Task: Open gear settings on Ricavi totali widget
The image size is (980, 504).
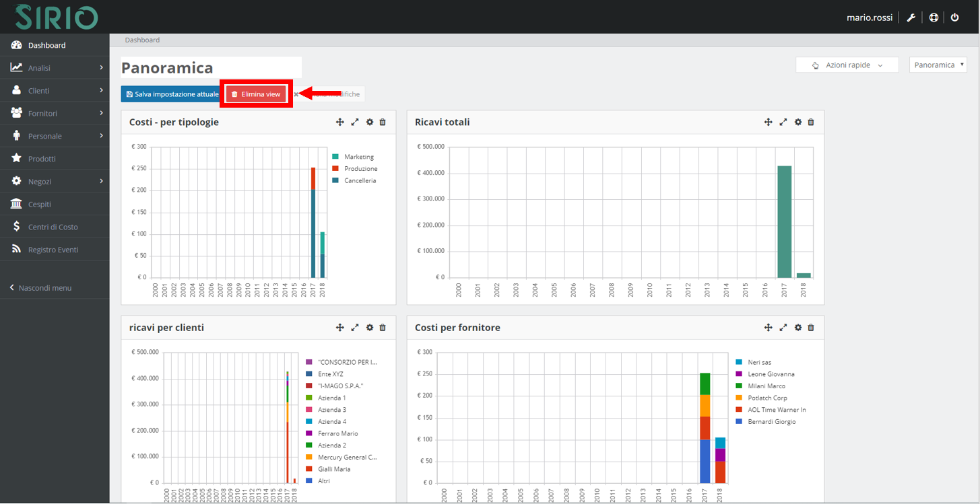Action: pyautogui.click(x=797, y=122)
